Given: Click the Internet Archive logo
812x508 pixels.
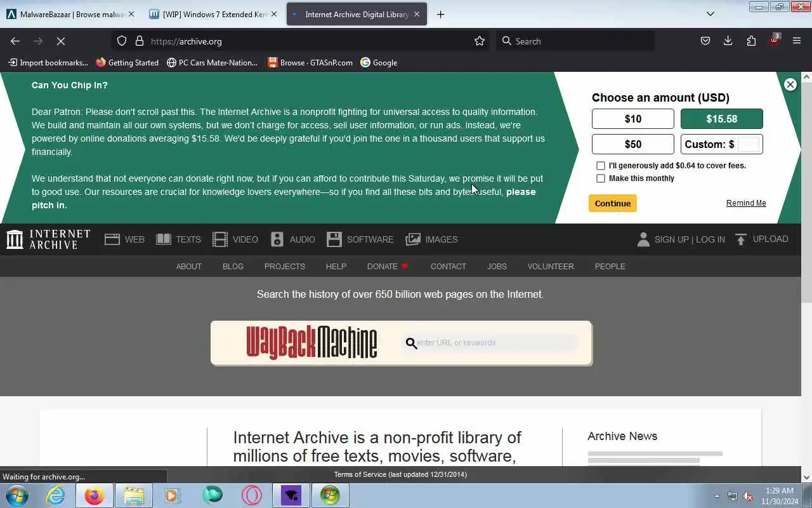Looking at the screenshot, I should point(49,239).
